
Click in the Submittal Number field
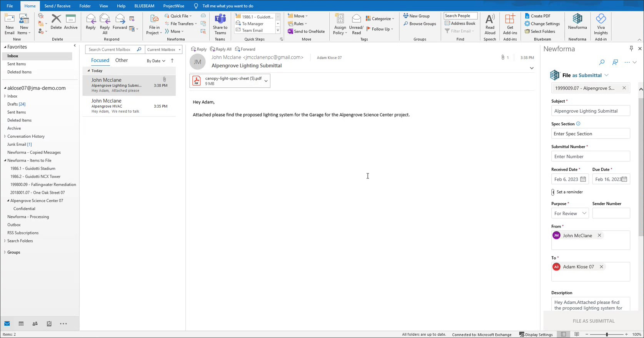[591, 157]
